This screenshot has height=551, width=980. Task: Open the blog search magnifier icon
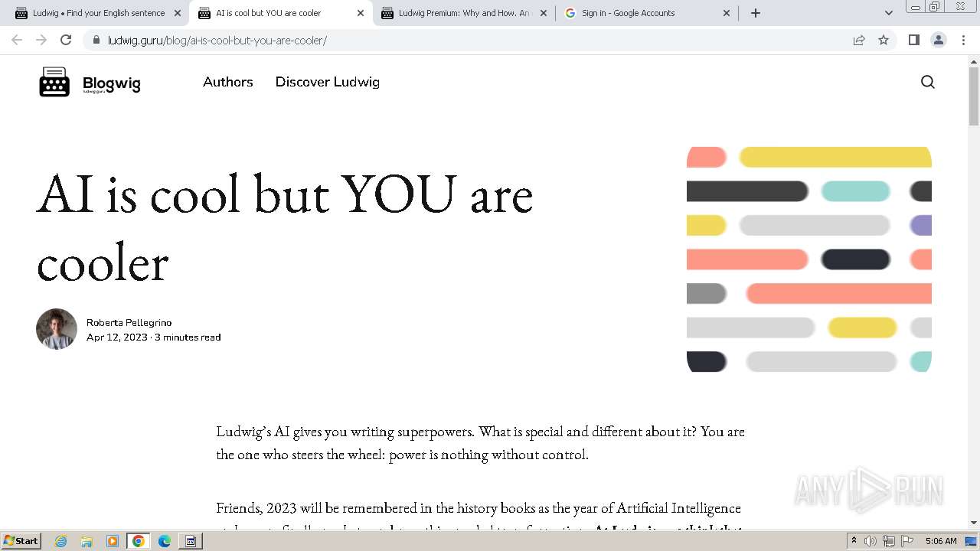click(x=928, y=82)
